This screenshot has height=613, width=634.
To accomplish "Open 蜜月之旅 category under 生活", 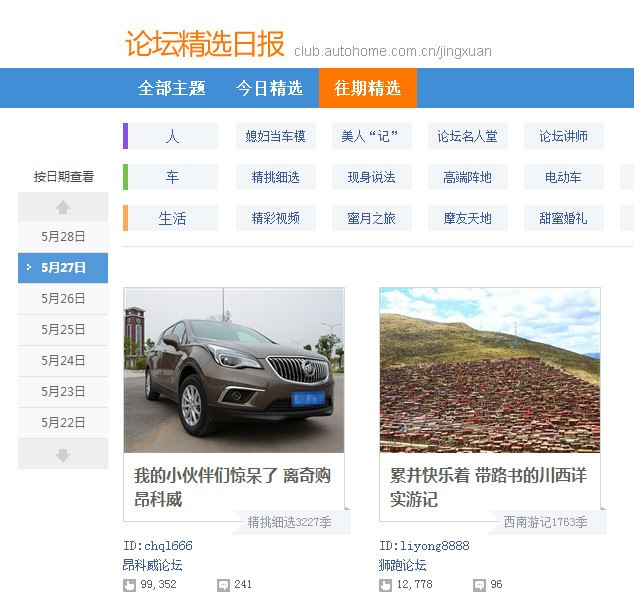I will click(371, 218).
